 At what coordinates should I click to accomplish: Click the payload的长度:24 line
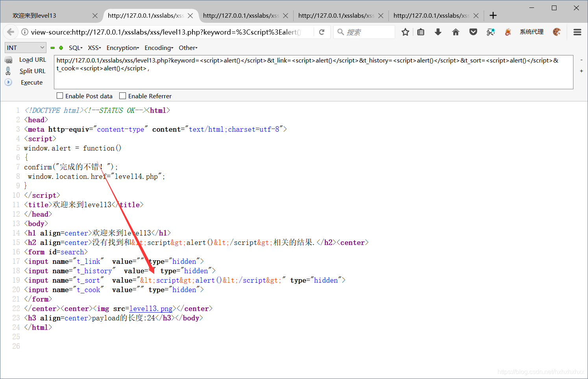(x=113, y=318)
